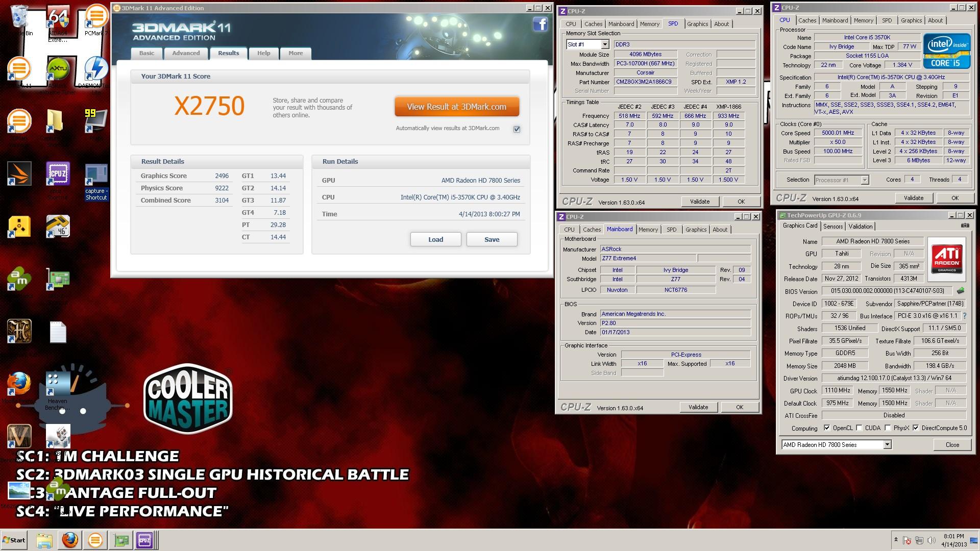Open the blank text file on desktop
The width and height of the screenshot is (980, 551).
[58, 332]
